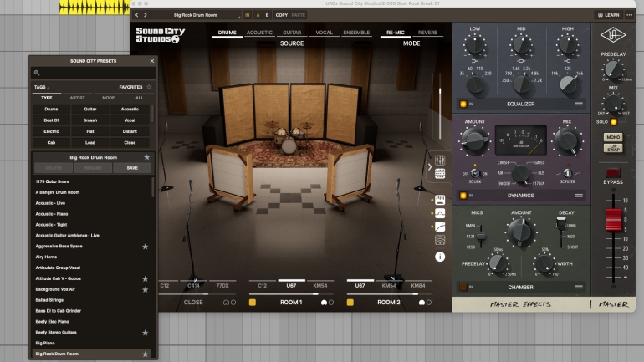Select the GUITAR source tab
Image resolution: width=644 pixels, height=362 pixels.
[x=292, y=33]
